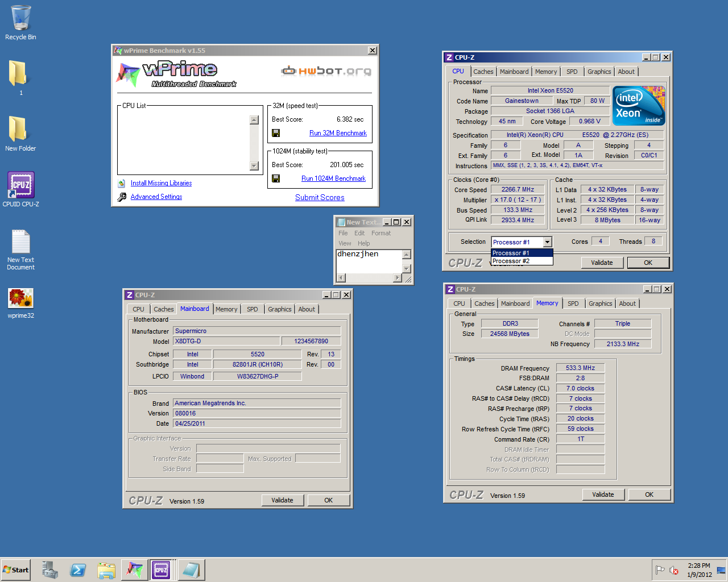Click Validate in top CPU-Z window
The height and width of the screenshot is (582, 728).
point(602,263)
